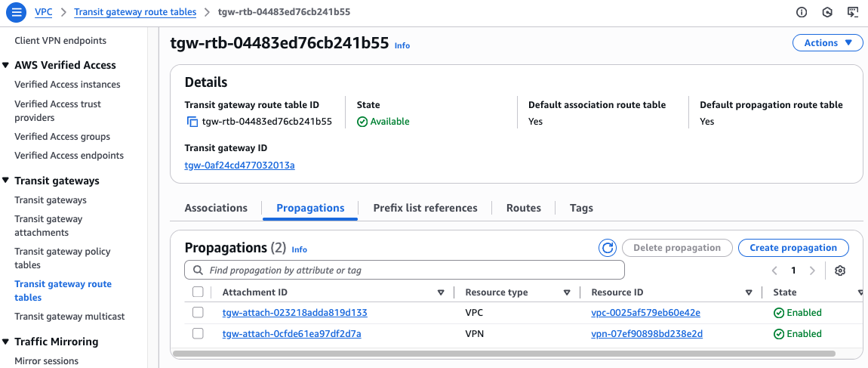This screenshot has height=368, width=868.
Task: Open table preferences gear icon
Action: 840,271
